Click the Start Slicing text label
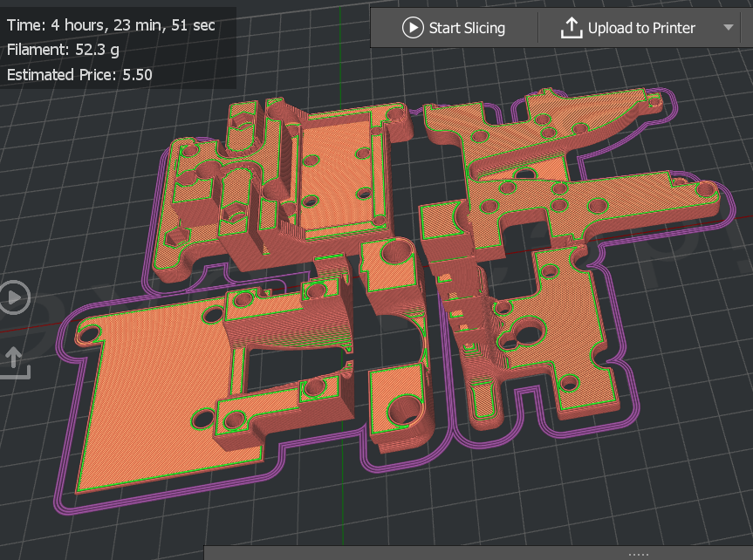 [467, 28]
